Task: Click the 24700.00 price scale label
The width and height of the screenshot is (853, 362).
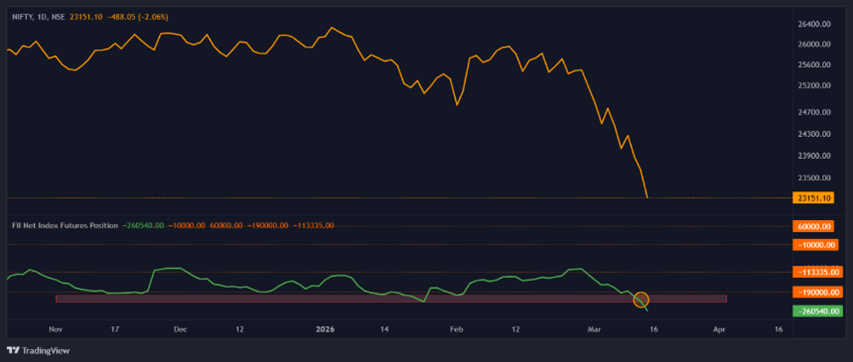Action: 814,113
